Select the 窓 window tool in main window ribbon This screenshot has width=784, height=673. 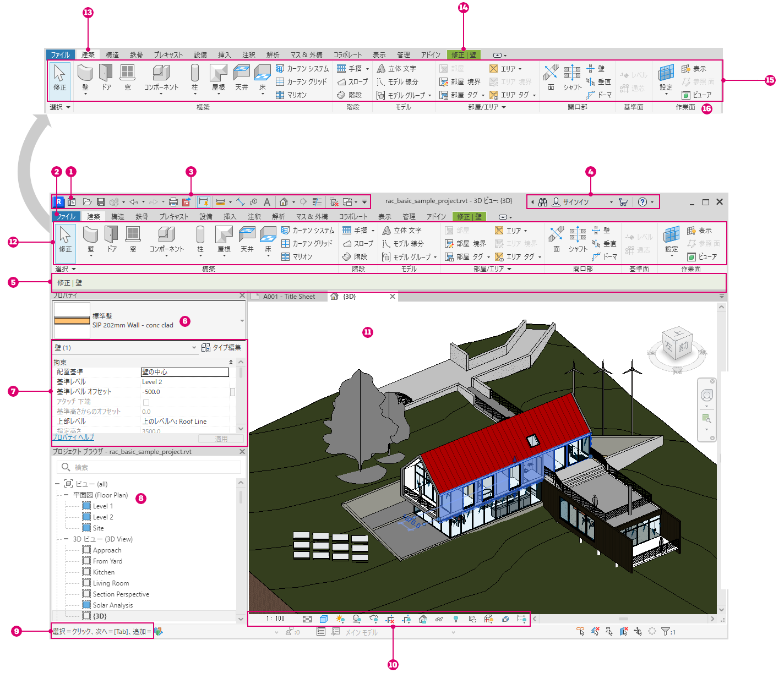point(133,239)
